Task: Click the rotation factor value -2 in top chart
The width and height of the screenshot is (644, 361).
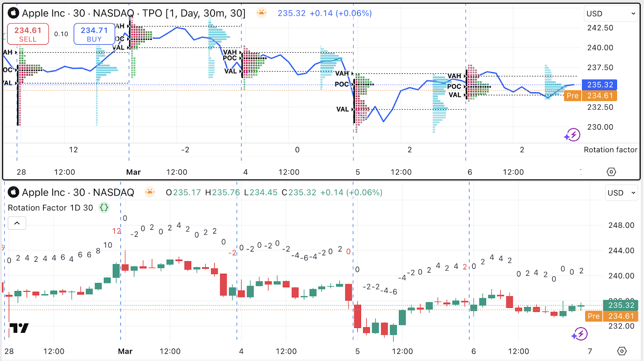Action: (185, 150)
